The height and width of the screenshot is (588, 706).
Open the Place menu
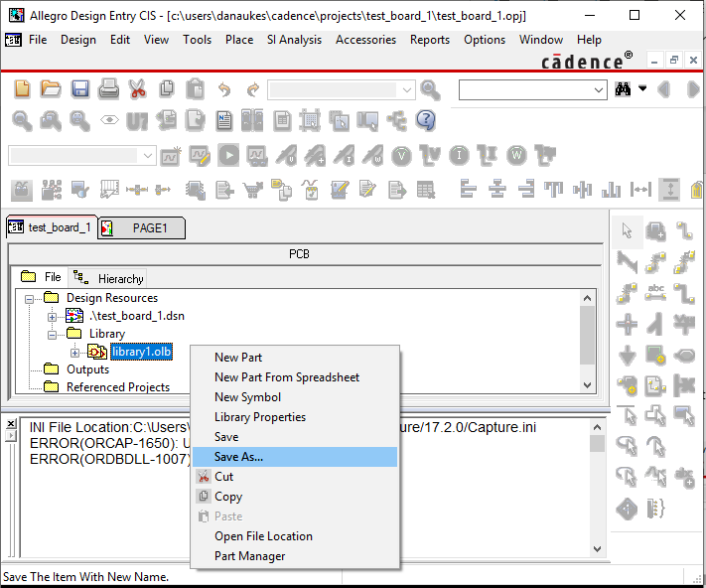pos(239,40)
